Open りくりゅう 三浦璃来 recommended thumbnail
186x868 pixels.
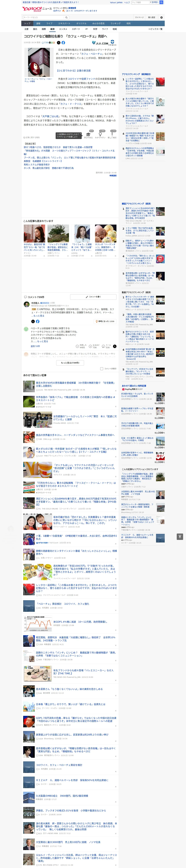pyautogui.click(x=82, y=233)
